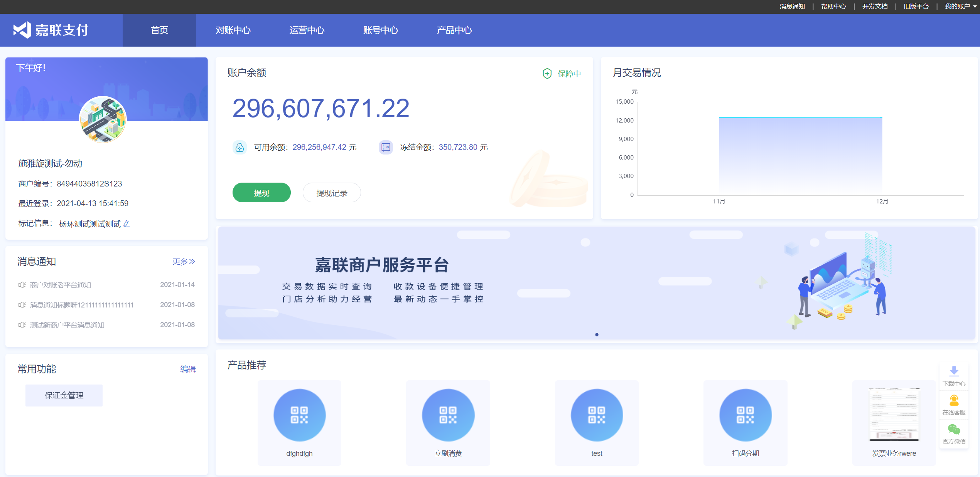
Task: Click speaker icon beside 商户对账老平台通知
Action: pos(21,285)
